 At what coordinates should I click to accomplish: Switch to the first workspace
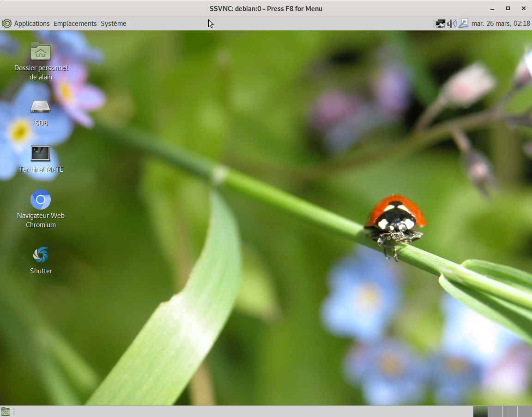tap(480, 411)
